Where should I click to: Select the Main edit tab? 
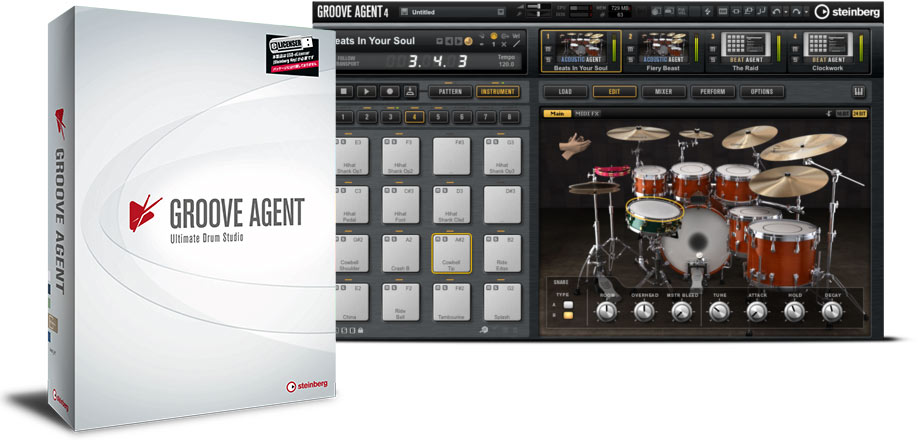point(557,113)
